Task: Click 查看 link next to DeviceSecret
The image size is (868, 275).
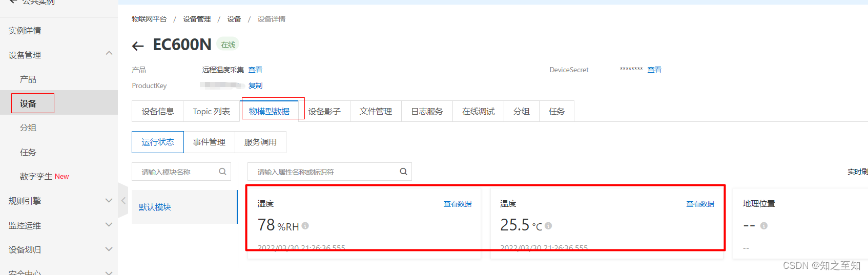Action: tap(654, 70)
